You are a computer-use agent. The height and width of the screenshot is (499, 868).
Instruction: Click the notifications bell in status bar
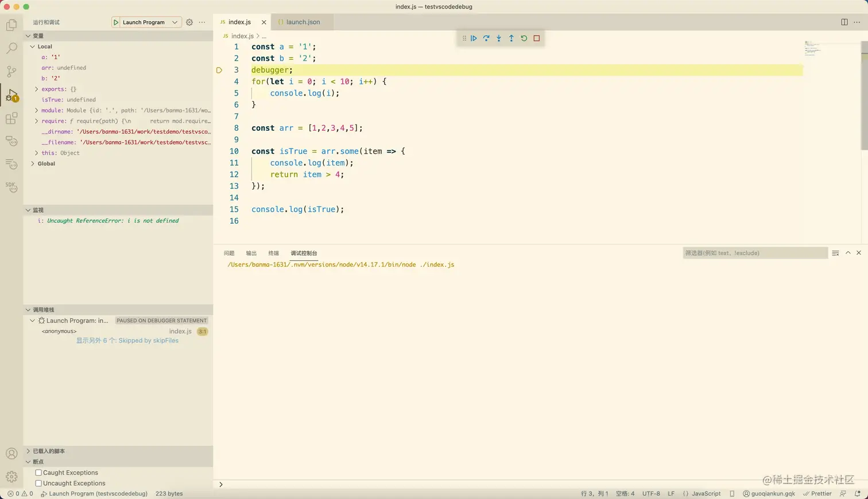click(858, 493)
